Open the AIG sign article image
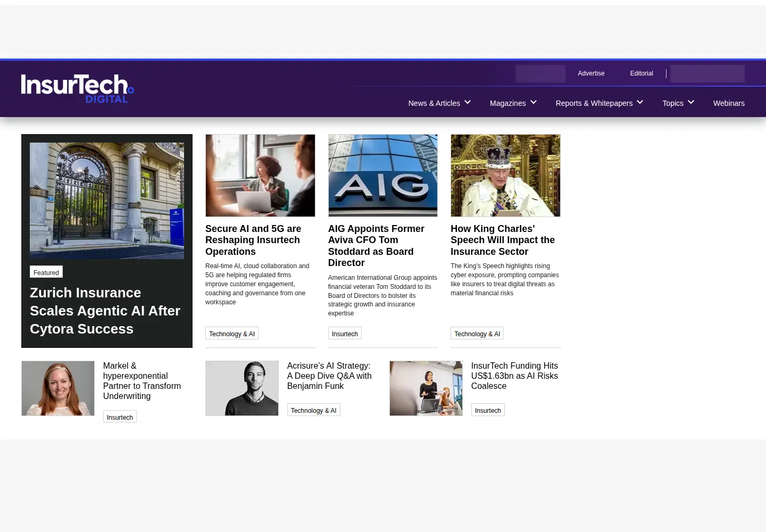 (383, 176)
